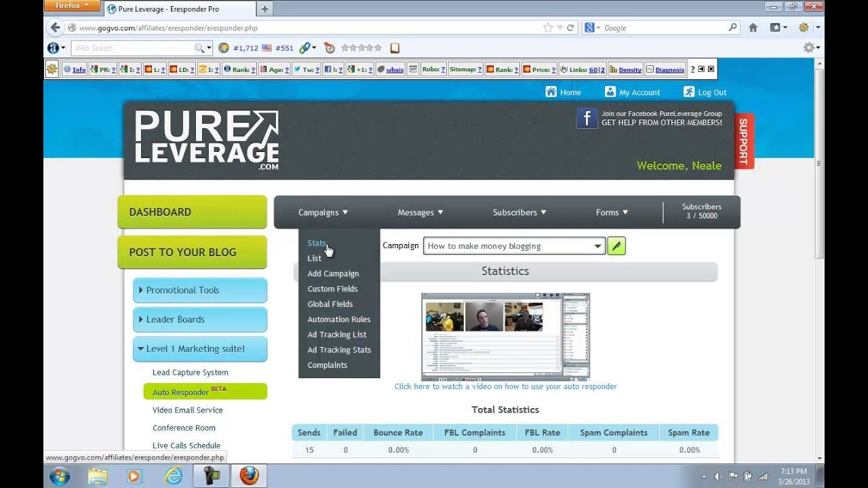
Task: Click the Pure Leverage browser tab
Action: click(180, 9)
